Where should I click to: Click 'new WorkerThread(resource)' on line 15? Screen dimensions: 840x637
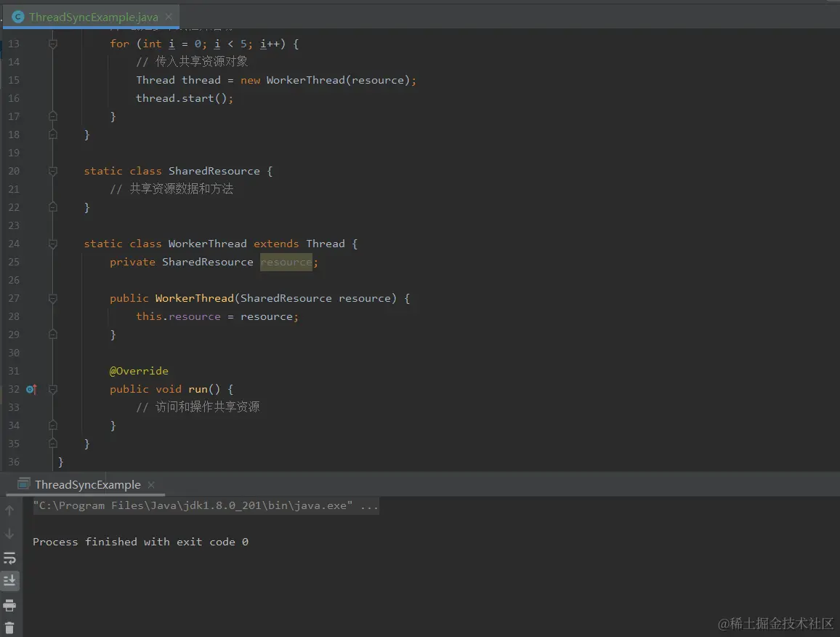(326, 80)
